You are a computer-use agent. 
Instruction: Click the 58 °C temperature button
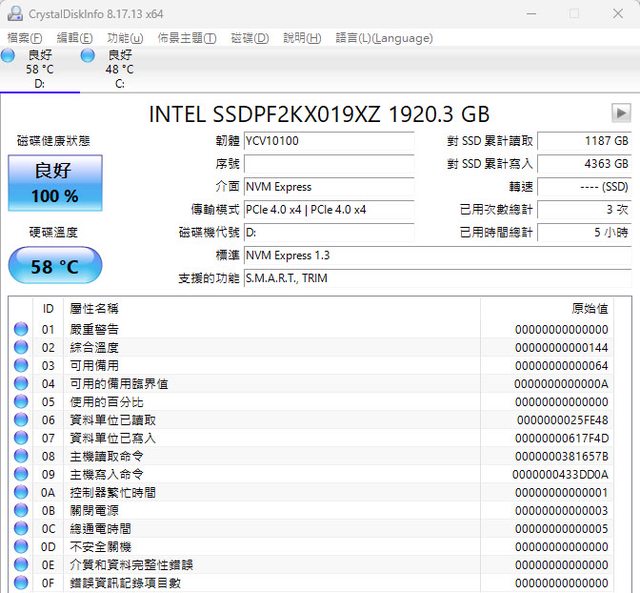(54, 267)
